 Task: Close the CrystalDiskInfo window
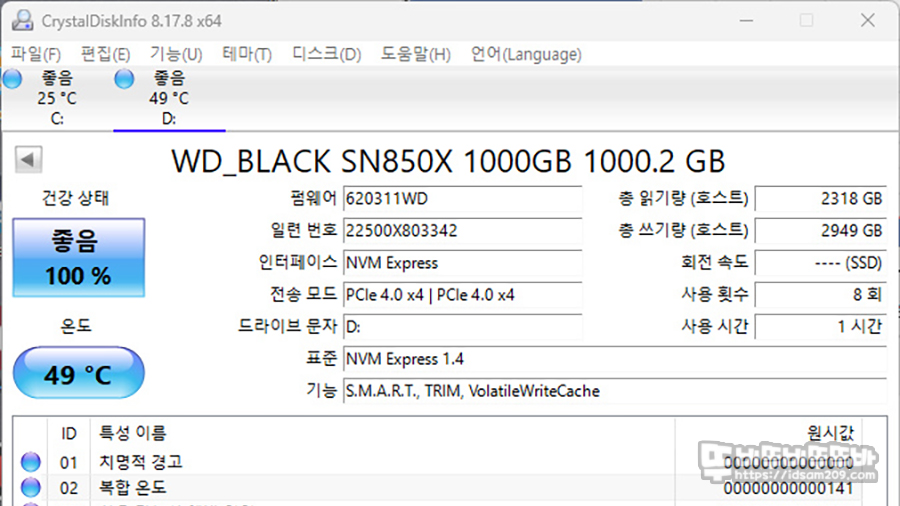pos(868,21)
